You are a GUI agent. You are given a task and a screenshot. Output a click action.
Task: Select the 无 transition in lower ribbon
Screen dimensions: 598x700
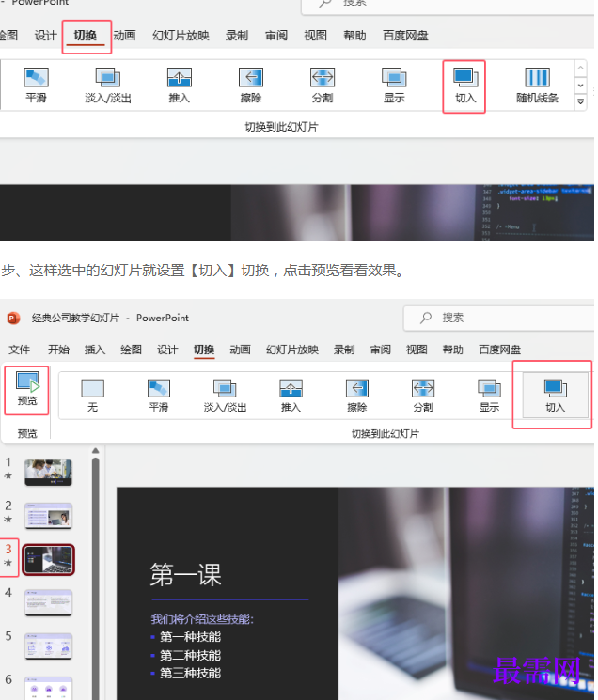92,396
